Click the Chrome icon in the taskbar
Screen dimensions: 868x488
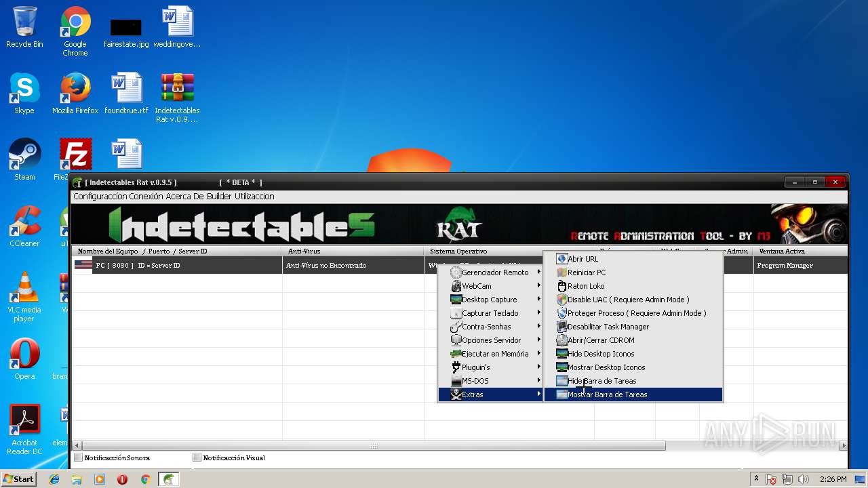click(x=144, y=479)
